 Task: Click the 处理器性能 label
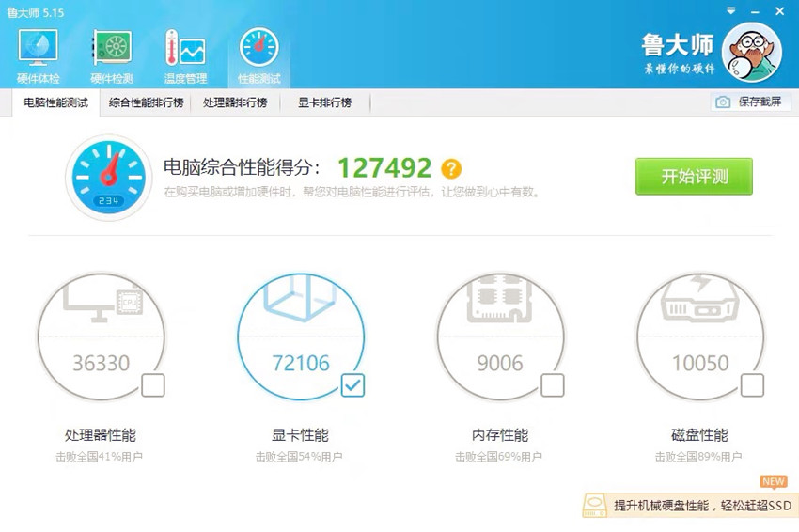tap(101, 435)
